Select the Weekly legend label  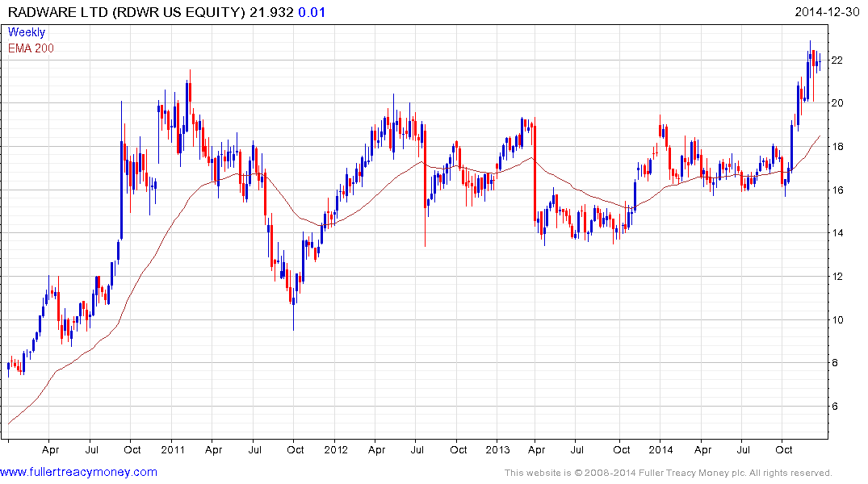(27, 32)
